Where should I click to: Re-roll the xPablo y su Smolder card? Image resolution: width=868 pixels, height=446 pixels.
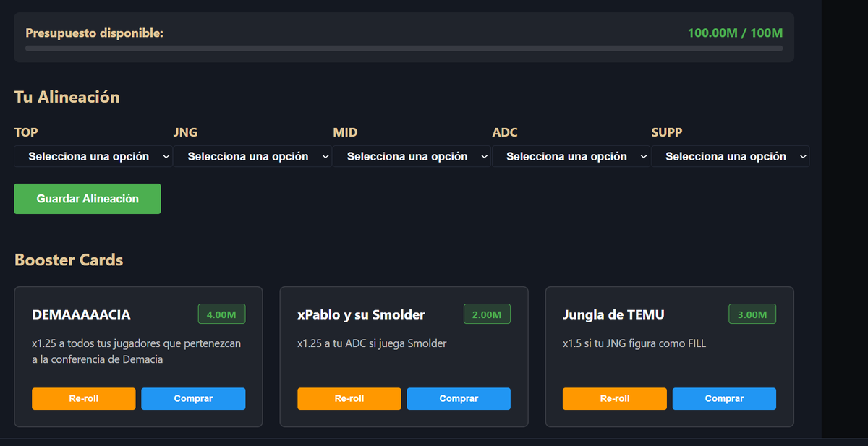[349, 398]
